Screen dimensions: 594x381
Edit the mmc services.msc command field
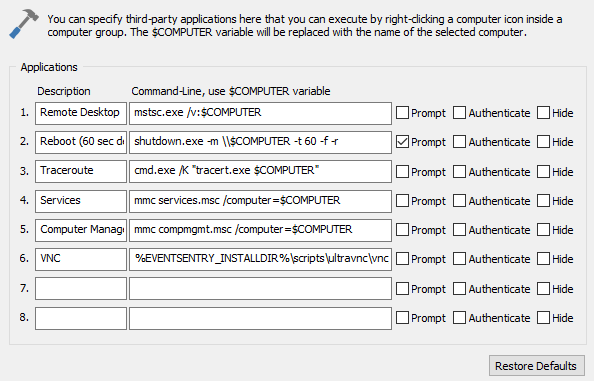point(260,201)
